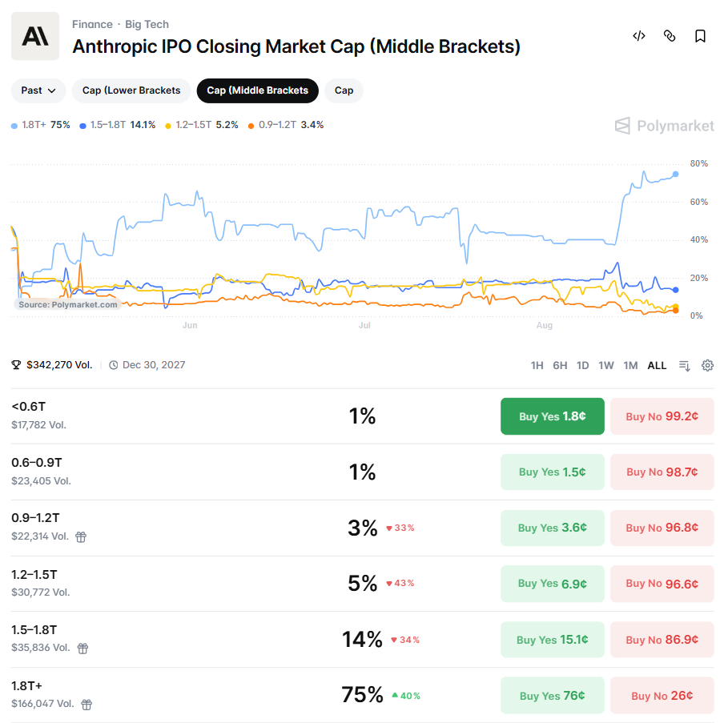728x723 pixels.
Task: Set chart range to 1M
Action: click(630, 366)
